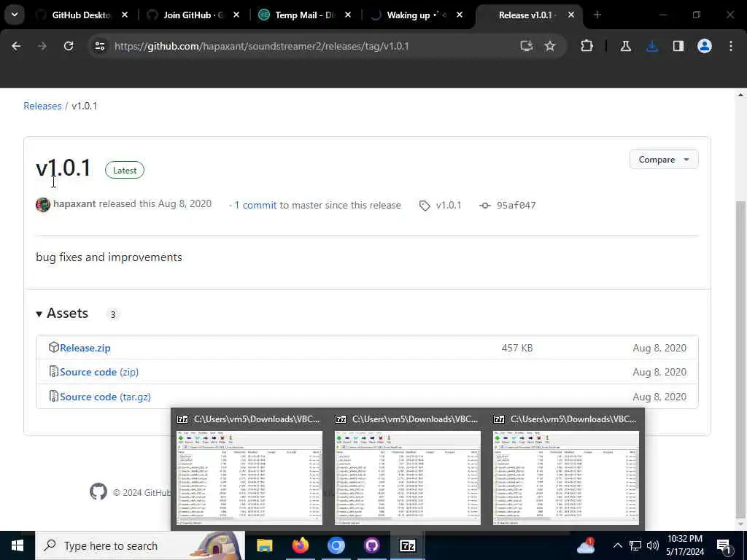Viewport: 747px width, 560px height.
Task: Open the notification center icon
Action: pyautogui.click(x=723, y=546)
